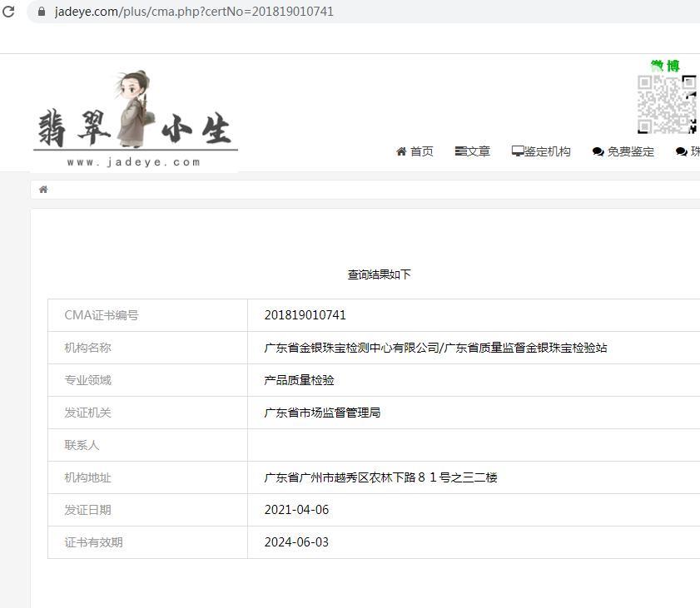Click the expiry date 2024-06-03

point(296,542)
